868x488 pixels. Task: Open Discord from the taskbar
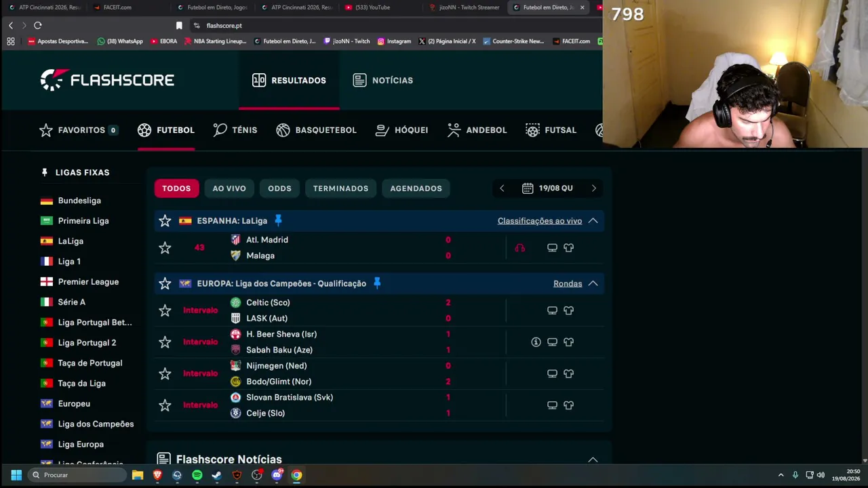[x=277, y=475]
